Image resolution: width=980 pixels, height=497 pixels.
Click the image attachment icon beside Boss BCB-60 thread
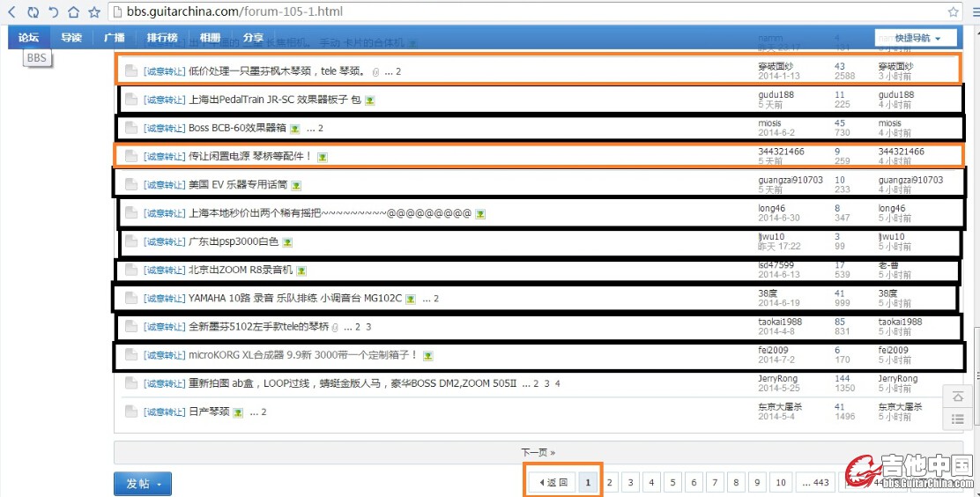click(295, 129)
